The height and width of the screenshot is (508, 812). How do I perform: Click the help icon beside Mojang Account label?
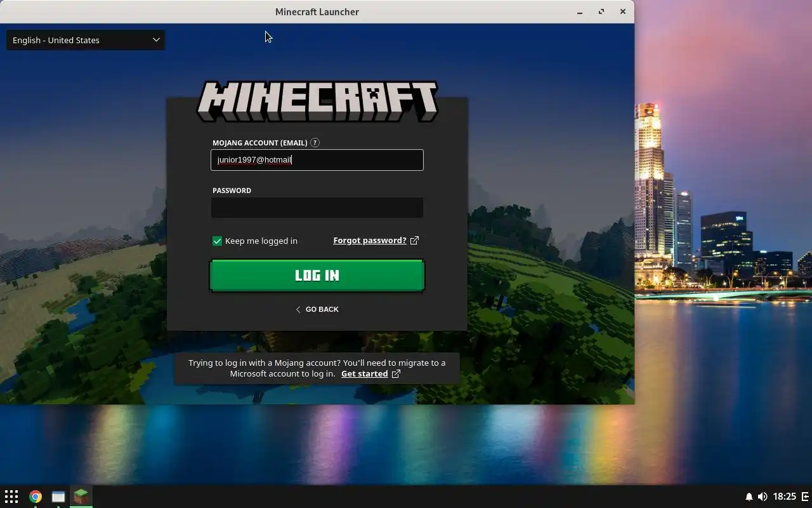click(x=315, y=143)
